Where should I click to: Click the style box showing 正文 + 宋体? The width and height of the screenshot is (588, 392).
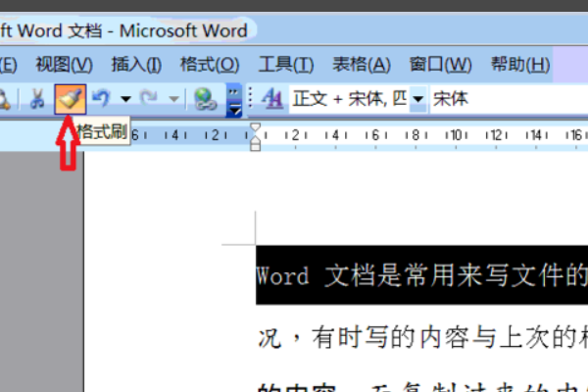349,99
